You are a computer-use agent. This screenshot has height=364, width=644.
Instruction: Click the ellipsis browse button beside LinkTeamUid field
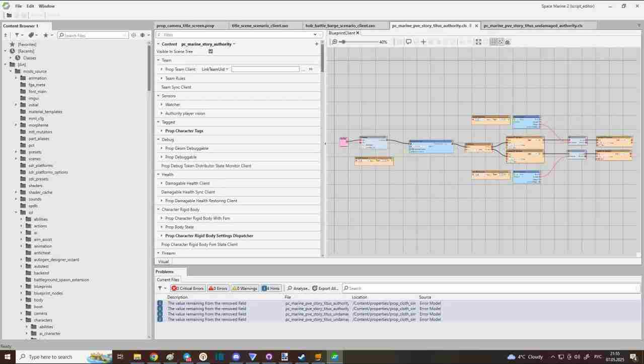tap(303, 69)
